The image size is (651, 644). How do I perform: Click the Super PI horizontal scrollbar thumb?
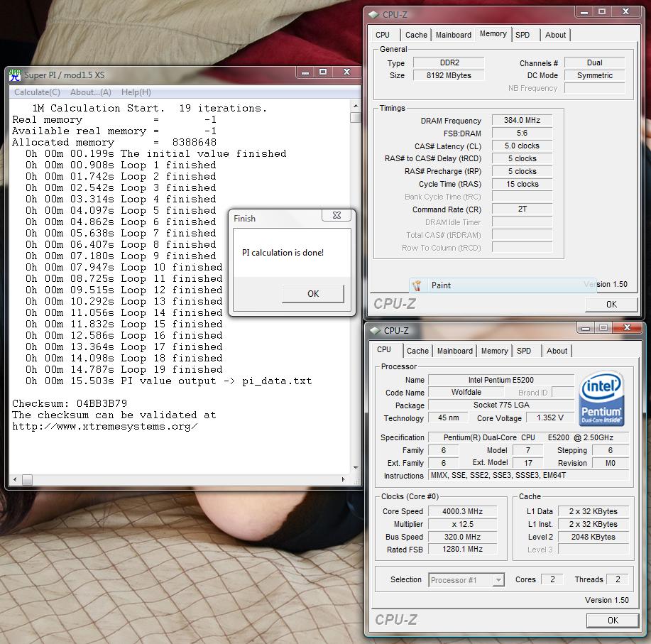pyautogui.click(x=27, y=479)
